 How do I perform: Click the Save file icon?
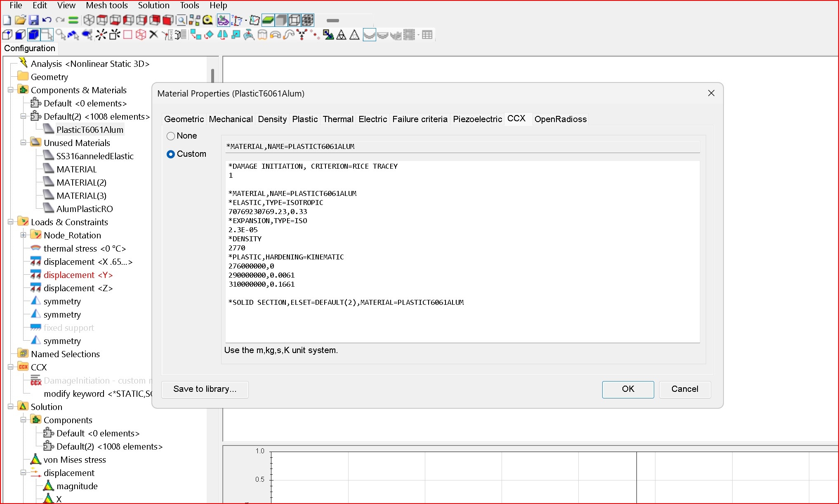33,20
